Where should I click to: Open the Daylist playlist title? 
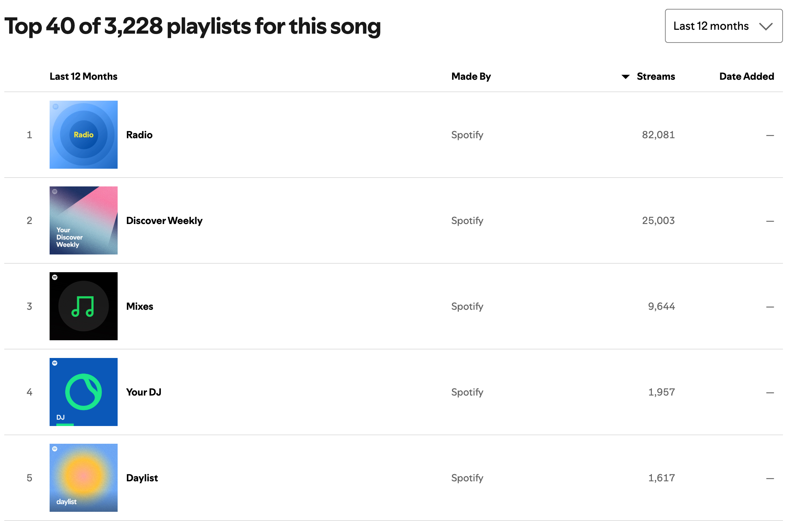pyautogui.click(x=142, y=478)
